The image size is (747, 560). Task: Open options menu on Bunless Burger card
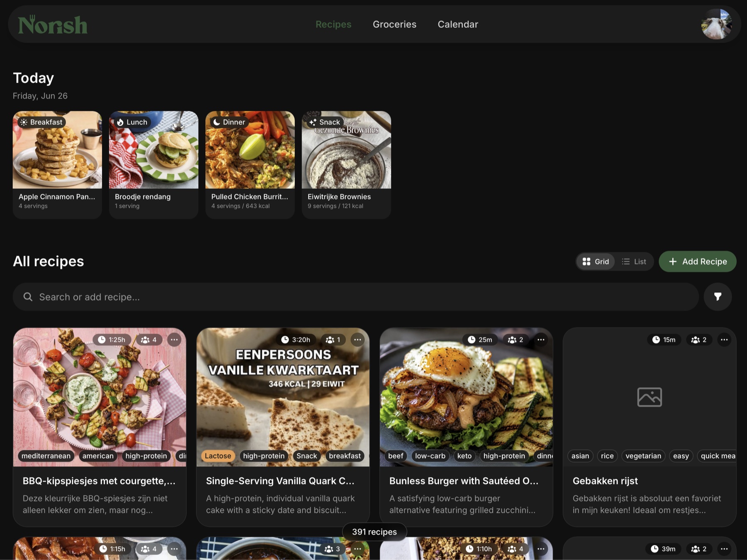[541, 340]
